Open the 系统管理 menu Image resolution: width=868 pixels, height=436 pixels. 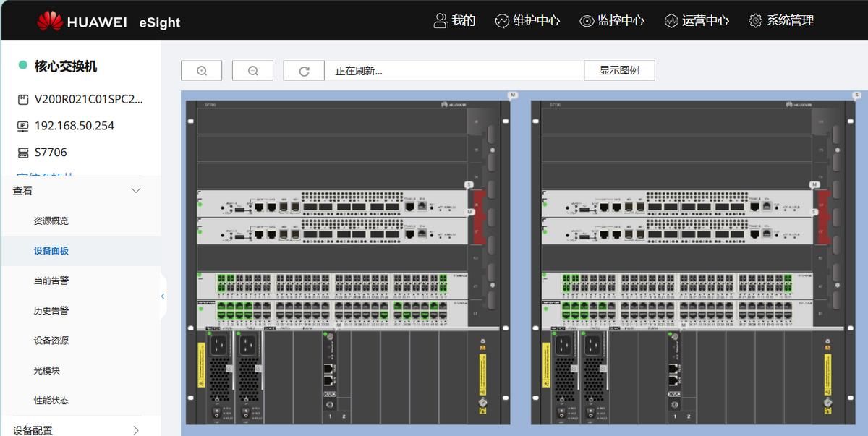[781, 21]
